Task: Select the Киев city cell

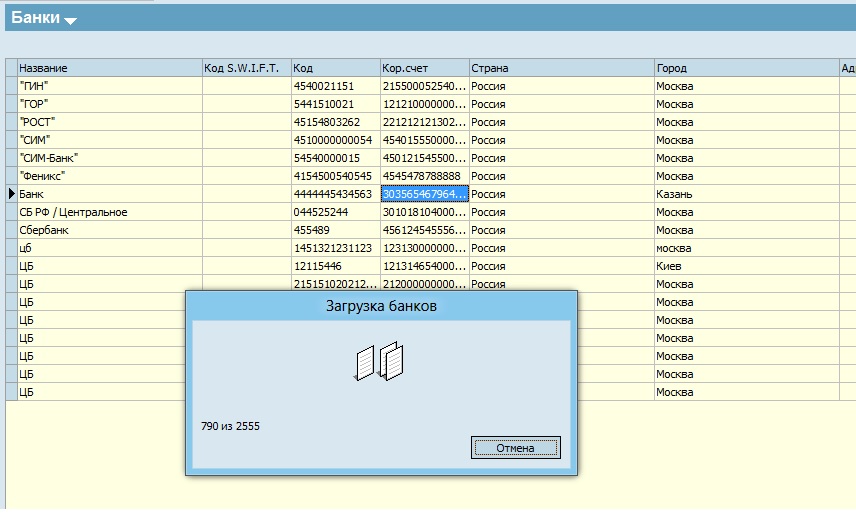Action: pos(747,267)
